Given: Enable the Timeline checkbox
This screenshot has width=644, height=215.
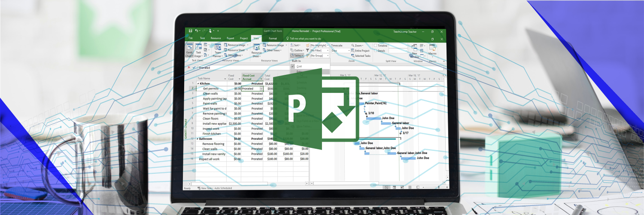Looking at the screenshot, I should click(376, 45).
